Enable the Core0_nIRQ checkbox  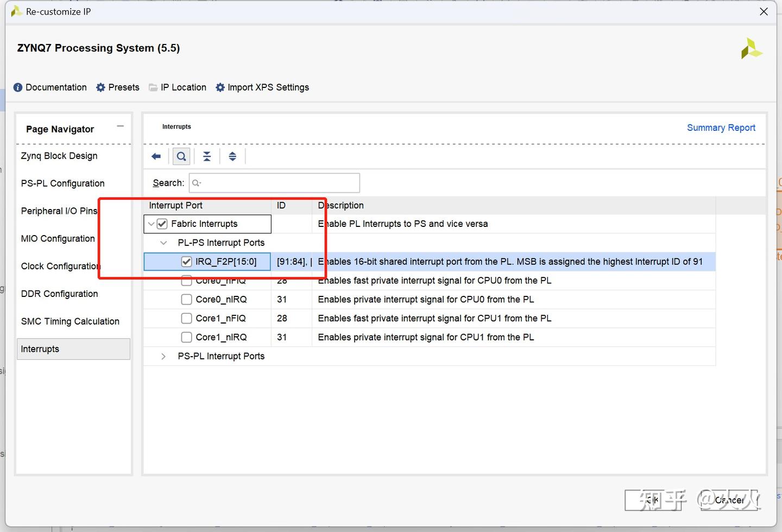tap(186, 300)
